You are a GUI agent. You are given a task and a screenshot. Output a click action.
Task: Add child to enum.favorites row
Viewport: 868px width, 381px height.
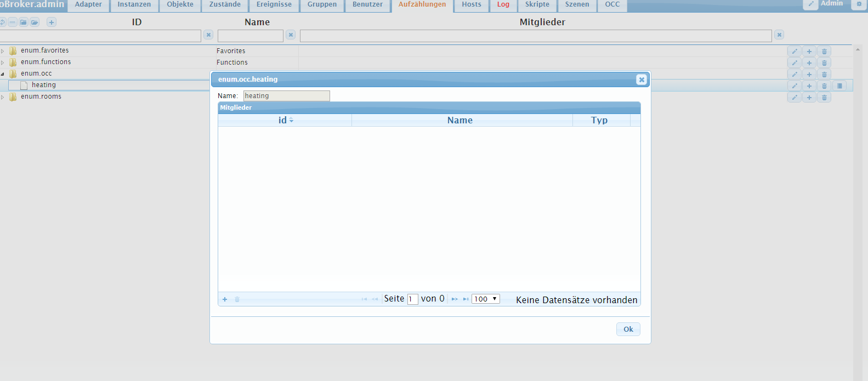pyautogui.click(x=809, y=51)
